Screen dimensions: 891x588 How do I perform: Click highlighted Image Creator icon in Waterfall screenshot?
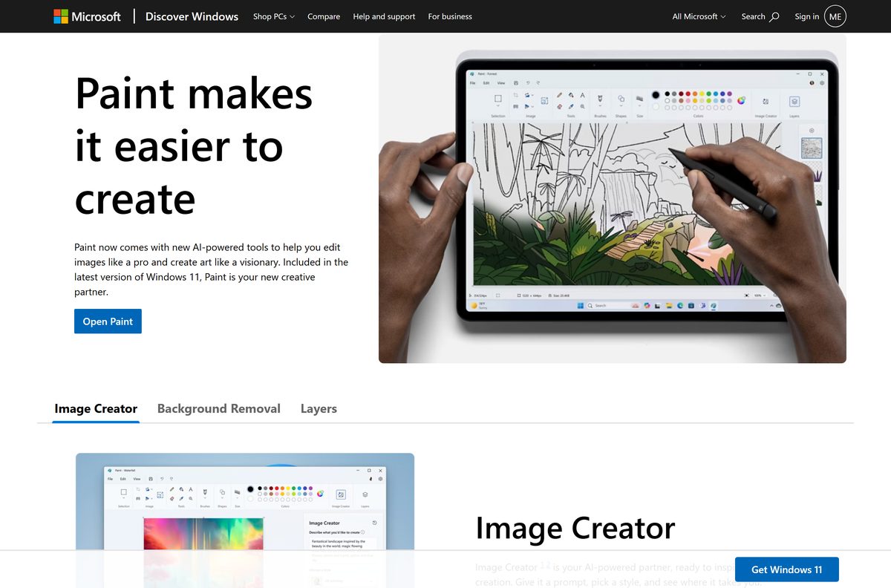point(341,494)
